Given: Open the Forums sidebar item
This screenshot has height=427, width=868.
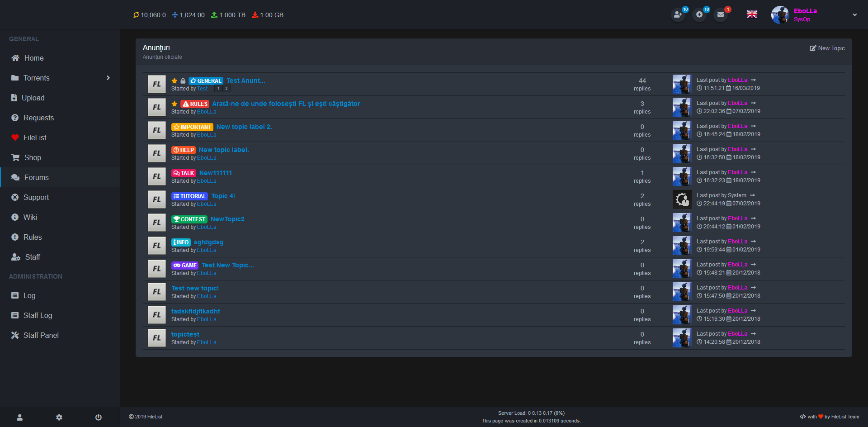Looking at the screenshot, I should pos(36,177).
